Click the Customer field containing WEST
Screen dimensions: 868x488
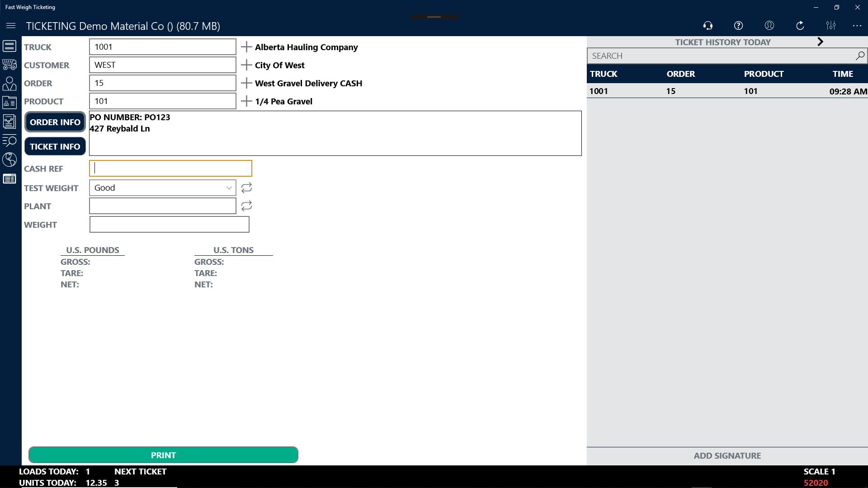(x=163, y=65)
